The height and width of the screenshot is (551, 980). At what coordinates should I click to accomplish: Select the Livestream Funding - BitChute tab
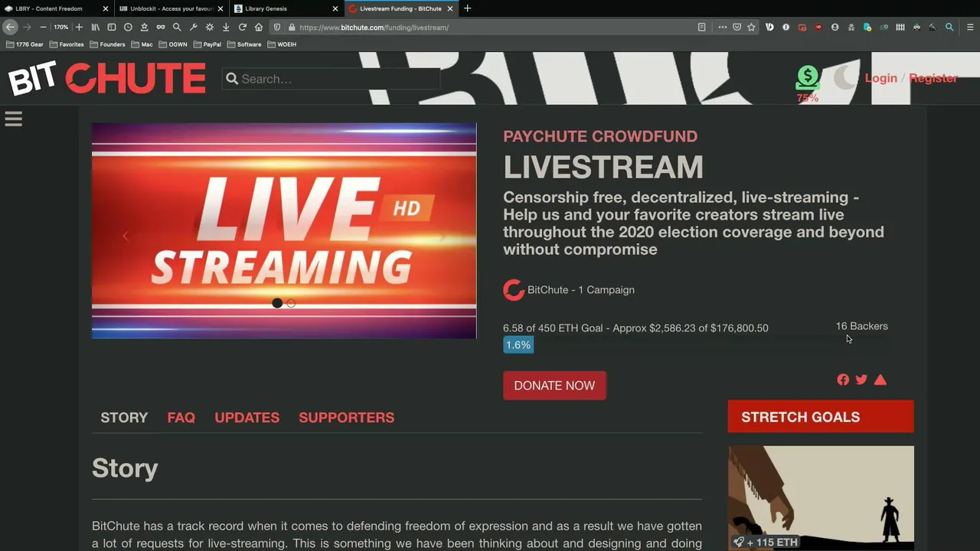401,8
